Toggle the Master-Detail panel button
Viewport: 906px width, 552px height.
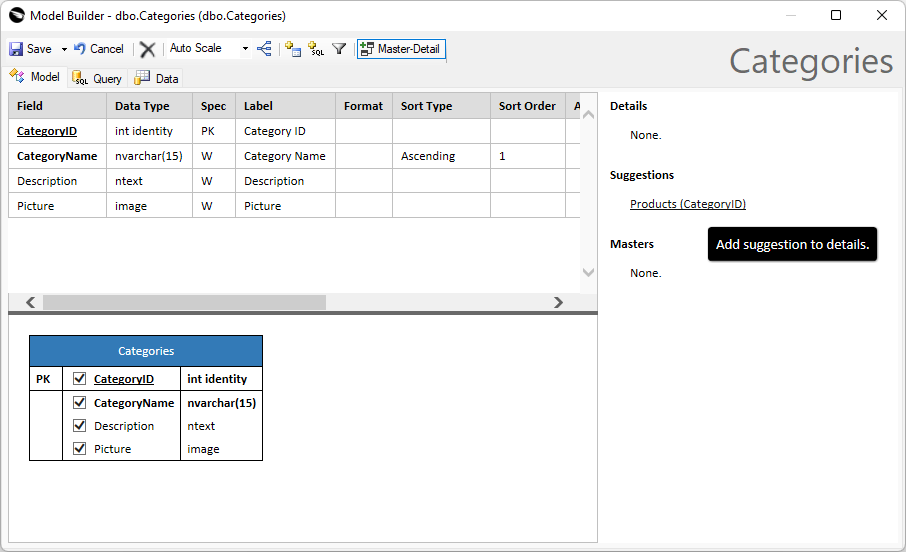[x=400, y=49]
